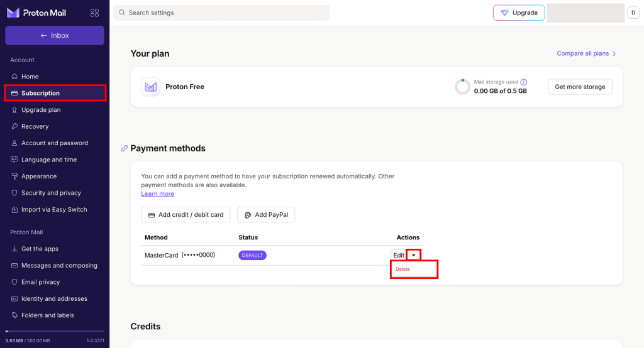Viewport: 644px width, 348px height.
Task: Click the storage usage bar in sidebar
Action: pos(55,331)
